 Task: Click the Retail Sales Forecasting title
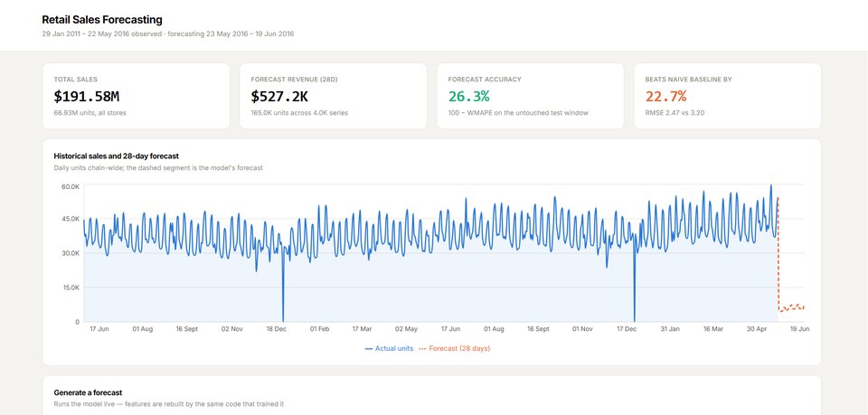[x=102, y=20]
